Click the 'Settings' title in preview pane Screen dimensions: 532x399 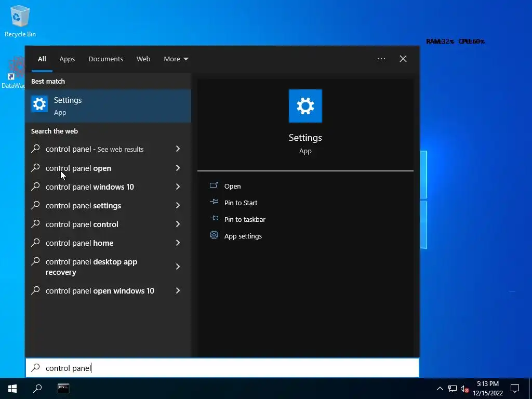(x=305, y=138)
